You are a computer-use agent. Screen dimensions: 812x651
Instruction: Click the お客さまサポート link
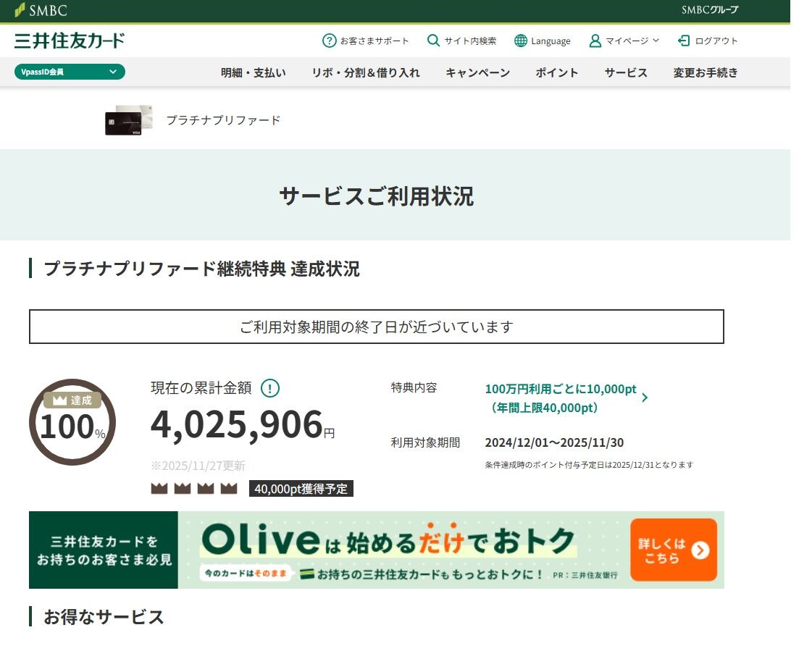pyautogui.click(x=374, y=41)
